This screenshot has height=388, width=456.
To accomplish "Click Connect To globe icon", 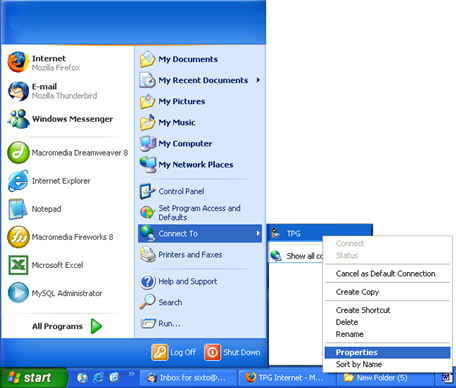I will 147,233.
